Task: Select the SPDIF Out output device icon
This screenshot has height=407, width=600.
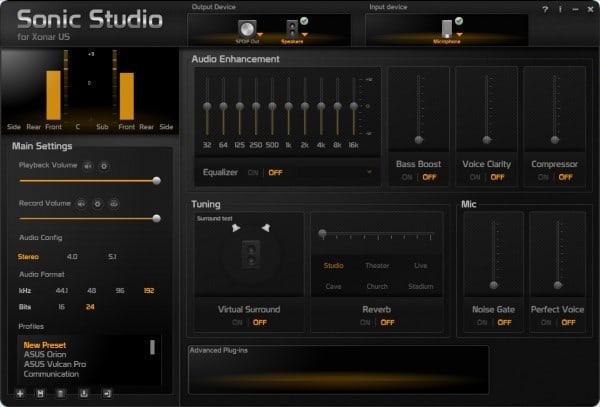Action: pos(247,29)
